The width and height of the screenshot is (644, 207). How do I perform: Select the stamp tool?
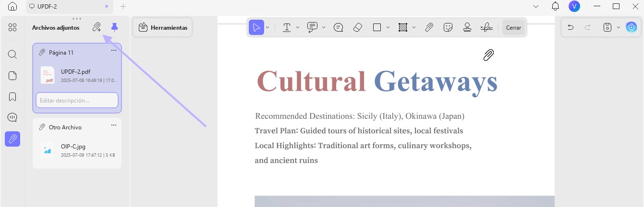pyautogui.click(x=467, y=27)
